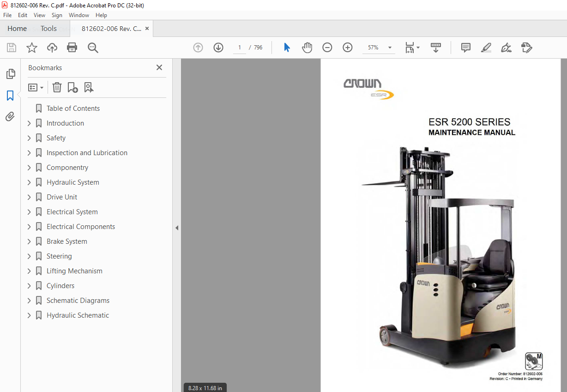
Task: Print the document via printer icon
Action: (x=72, y=48)
